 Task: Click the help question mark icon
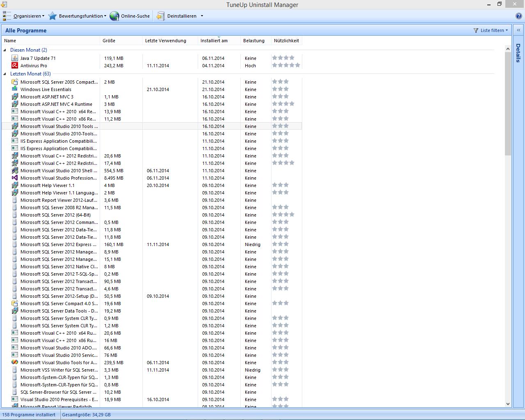pos(519,16)
